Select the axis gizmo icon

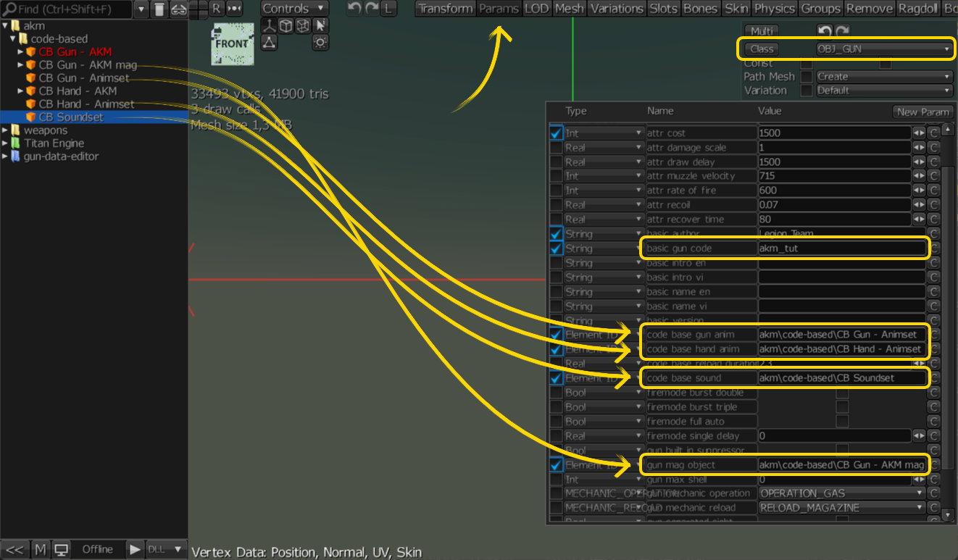[x=269, y=26]
